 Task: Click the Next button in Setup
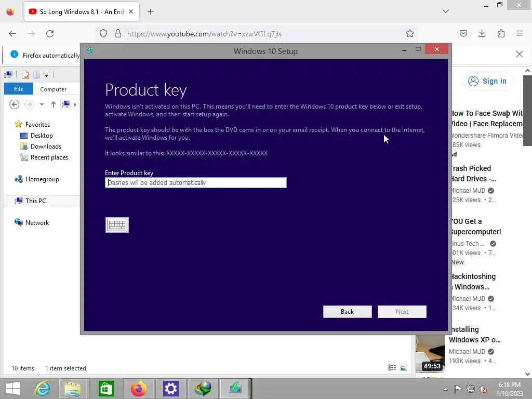click(x=402, y=312)
